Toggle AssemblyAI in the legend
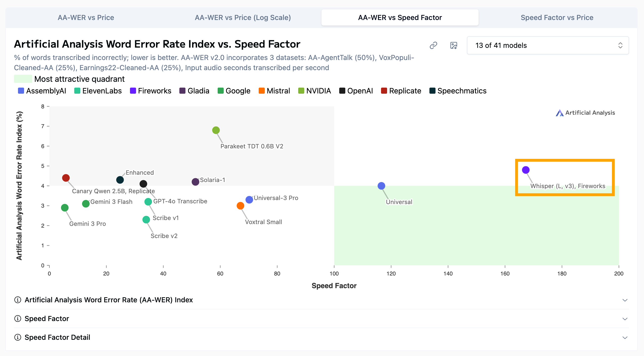 (x=42, y=91)
